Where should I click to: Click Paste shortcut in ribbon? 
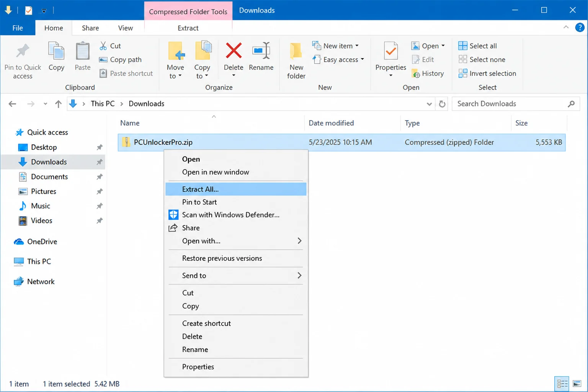point(126,73)
